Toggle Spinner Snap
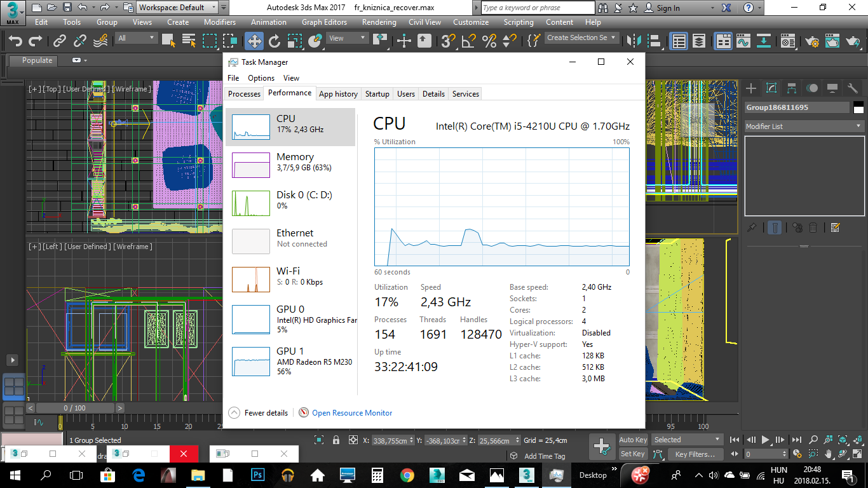 click(509, 41)
